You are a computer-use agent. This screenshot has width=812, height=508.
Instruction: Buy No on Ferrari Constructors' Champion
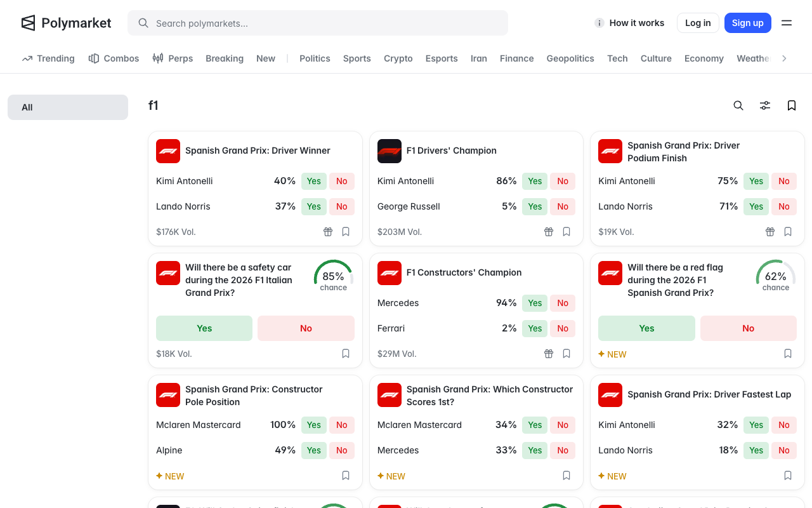tap(563, 328)
